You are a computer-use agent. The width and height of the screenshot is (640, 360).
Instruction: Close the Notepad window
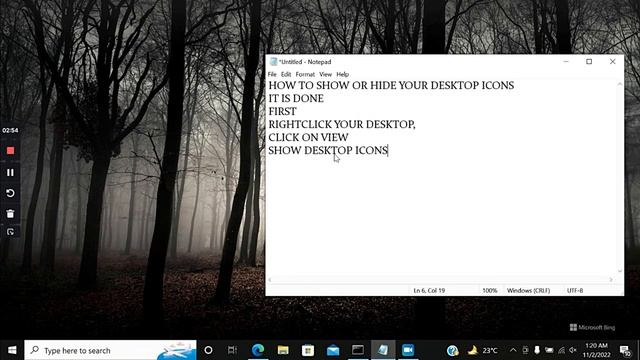coord(612,62)
